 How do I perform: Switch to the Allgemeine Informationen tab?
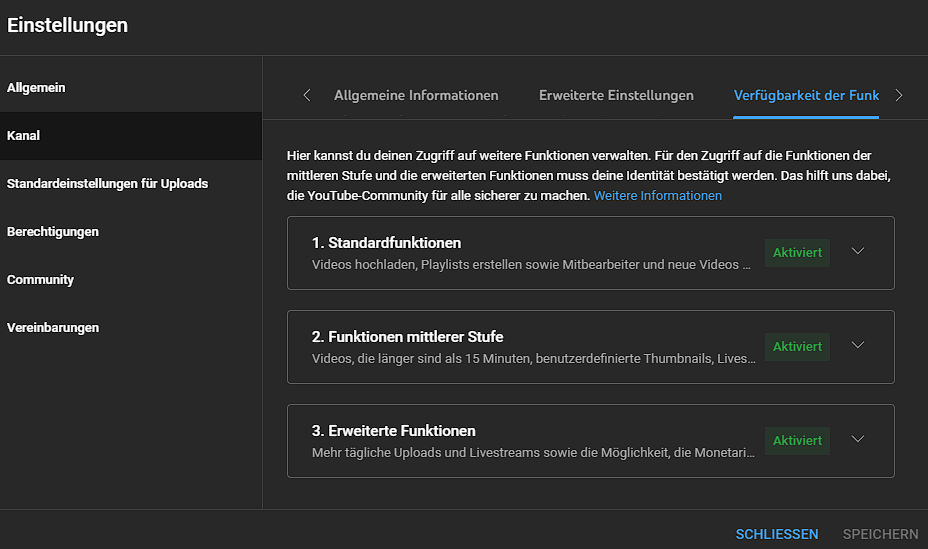tap(416, 96)
